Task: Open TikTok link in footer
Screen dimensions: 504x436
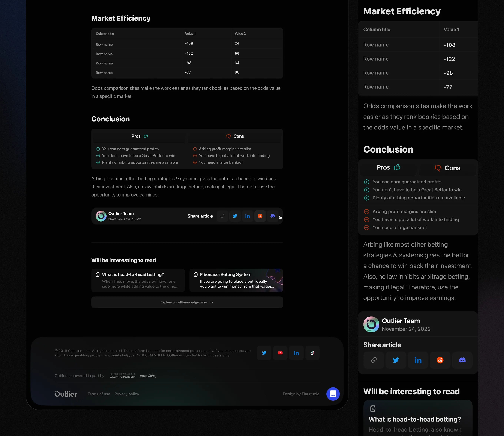Action: pos(312,353)
